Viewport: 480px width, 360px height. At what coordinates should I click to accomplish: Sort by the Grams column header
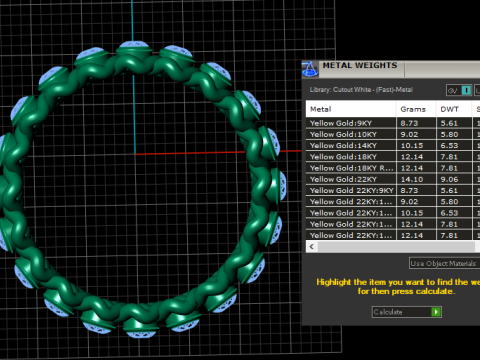[x=416, y=109]
